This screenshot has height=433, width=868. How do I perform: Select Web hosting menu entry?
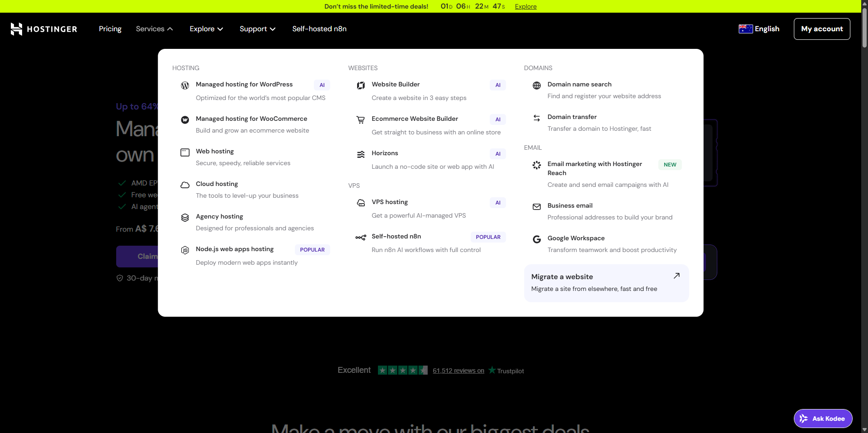[255, 157]
